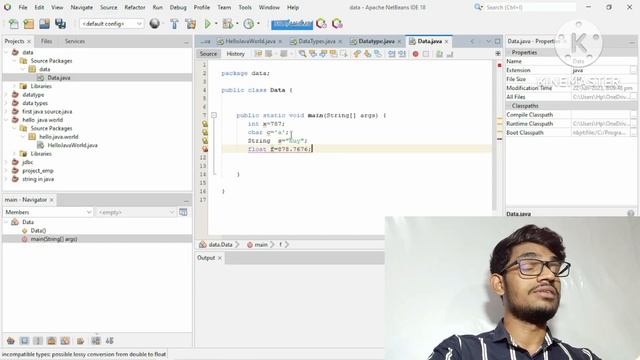This screenshot has width=640, height=360.
Task: Open the default config dropdown
Action: 111,24
